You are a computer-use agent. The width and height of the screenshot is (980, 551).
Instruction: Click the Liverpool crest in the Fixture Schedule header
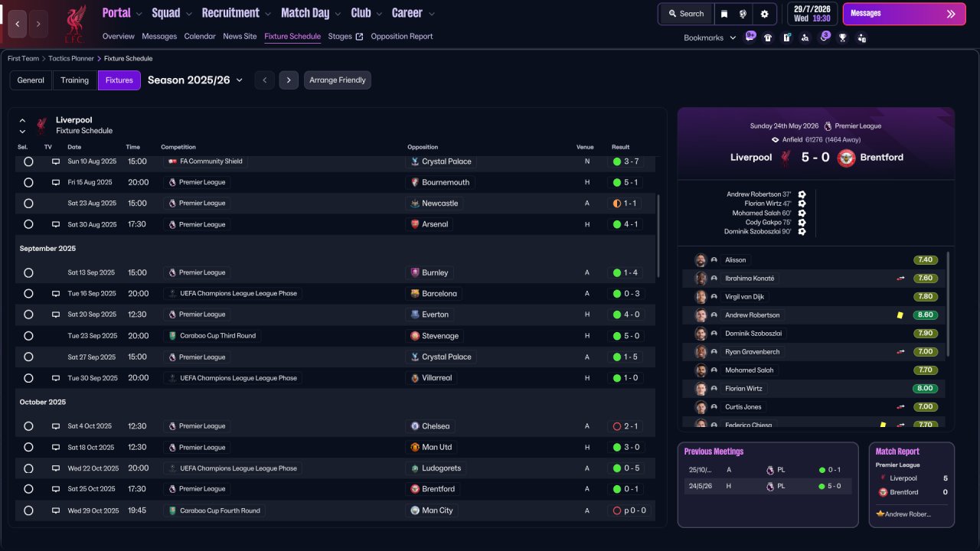(x=41, y=126)
